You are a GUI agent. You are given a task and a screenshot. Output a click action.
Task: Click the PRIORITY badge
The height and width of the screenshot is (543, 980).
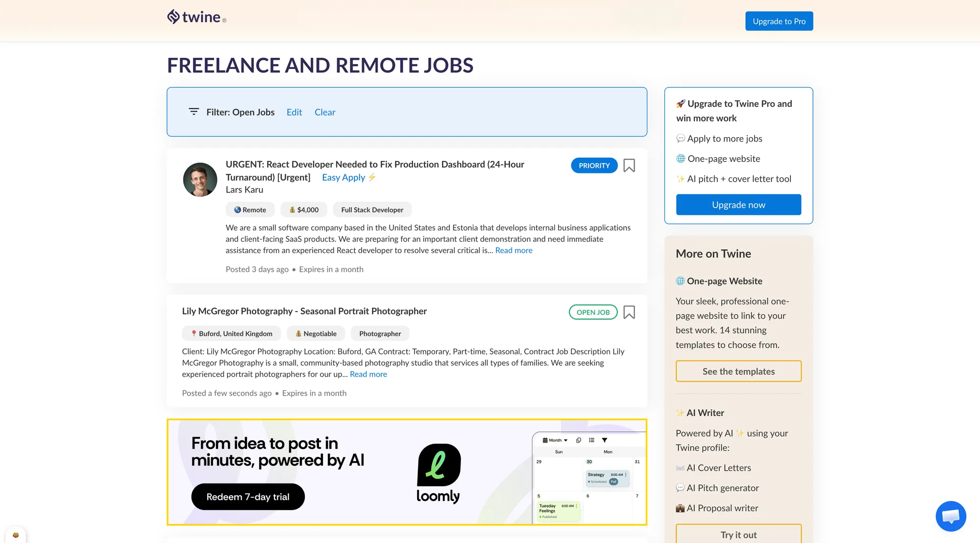click(594, 165)
